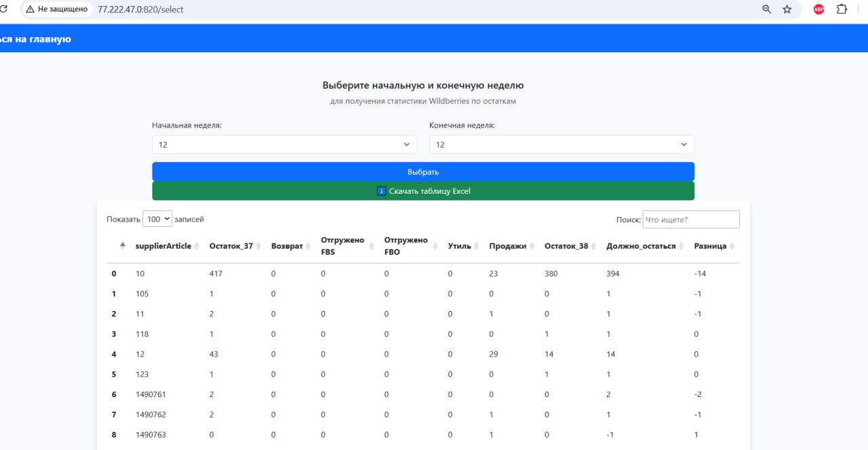Click the browser extensions puzzle icon

click(x=841, y=9)
